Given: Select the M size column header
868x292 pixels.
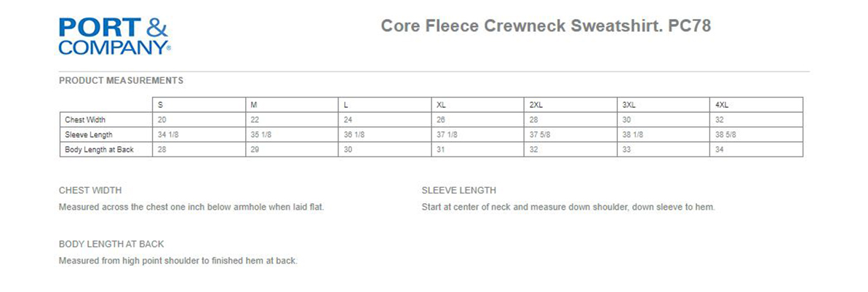Looking at the screenshot, I should pyautogui.click(x=253, y=105).
